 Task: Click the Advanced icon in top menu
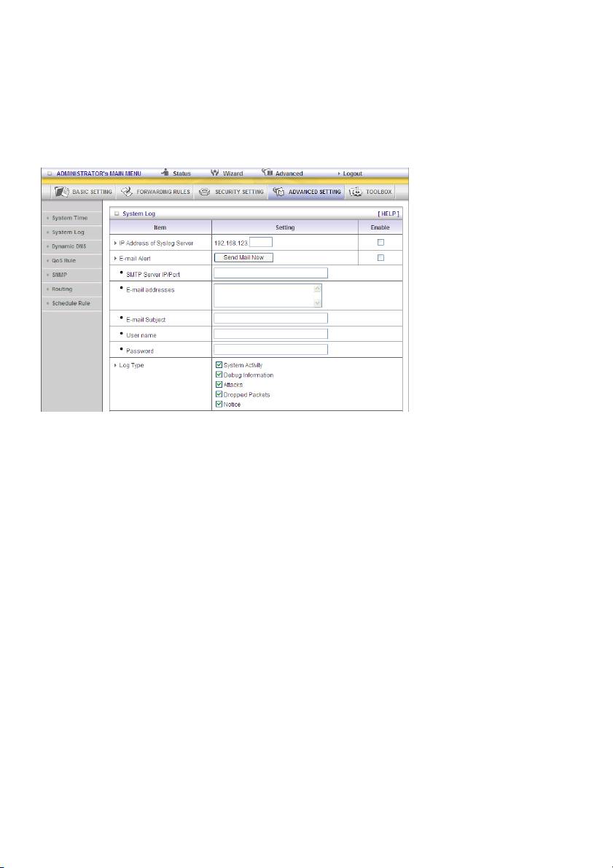pyautogui.click(x=268, y=173)
